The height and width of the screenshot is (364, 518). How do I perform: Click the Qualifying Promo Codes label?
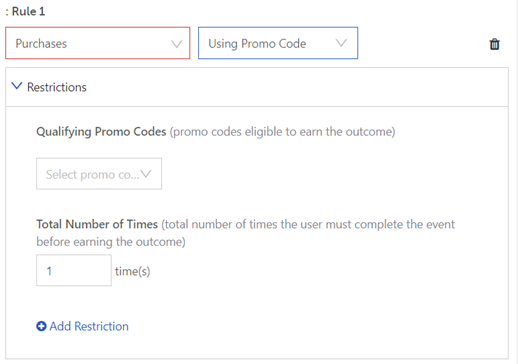101,132
